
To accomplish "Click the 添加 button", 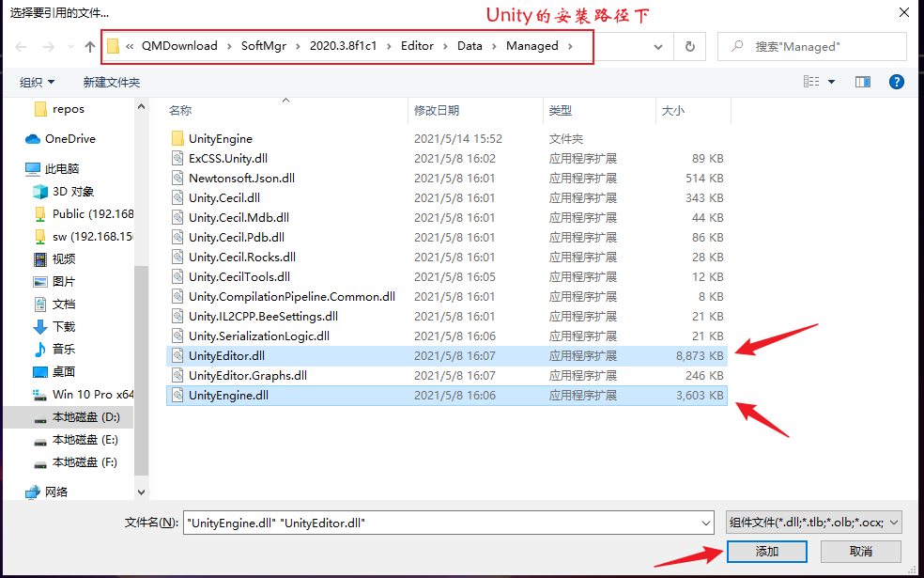I will click(x=766, y=552).
